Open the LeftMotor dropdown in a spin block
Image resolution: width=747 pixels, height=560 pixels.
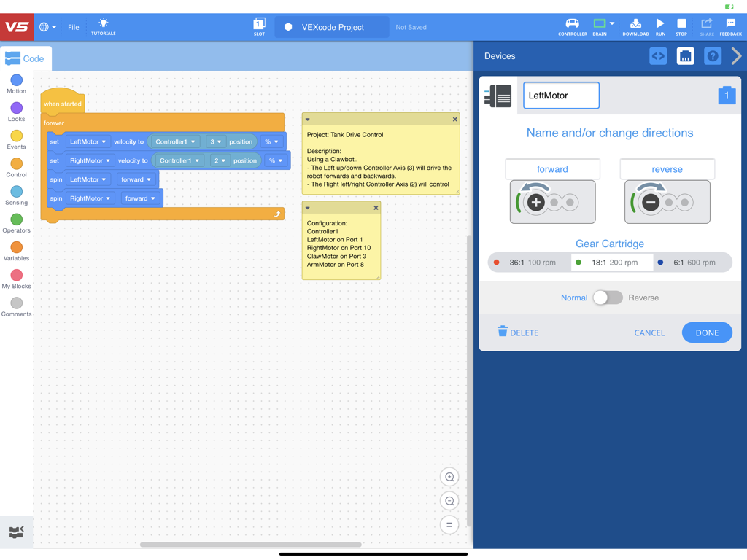point(88,179)
